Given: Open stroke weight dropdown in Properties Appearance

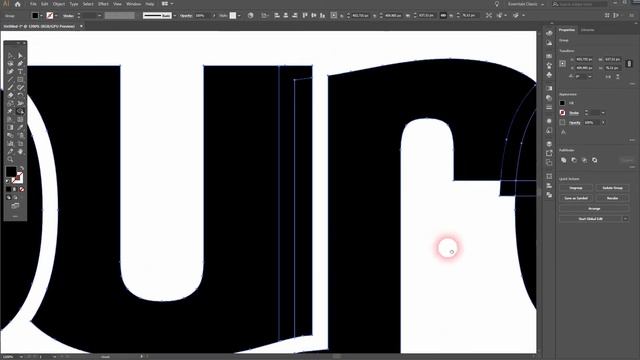Looking at the screenshot, I should click(603, 113).
